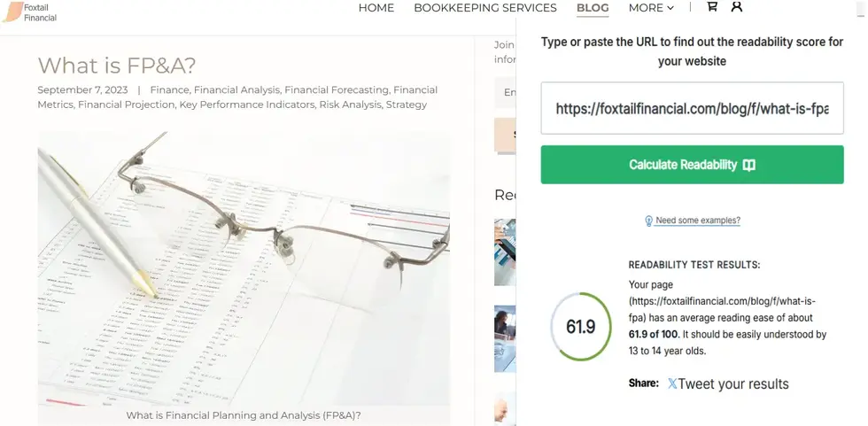Viewport: 868px width, 426px height.
Task: Open the user account icon
Action: coord(736,6)
